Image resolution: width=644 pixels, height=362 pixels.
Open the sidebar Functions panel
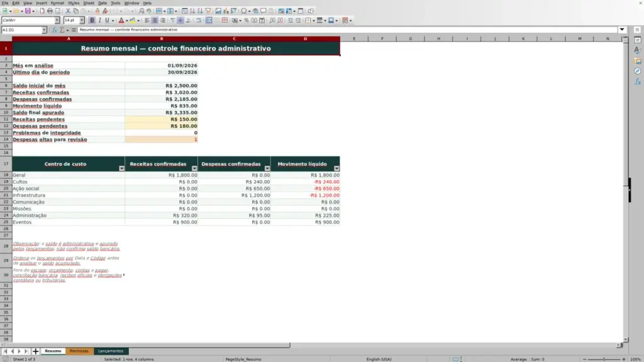[x=638, y=82]
